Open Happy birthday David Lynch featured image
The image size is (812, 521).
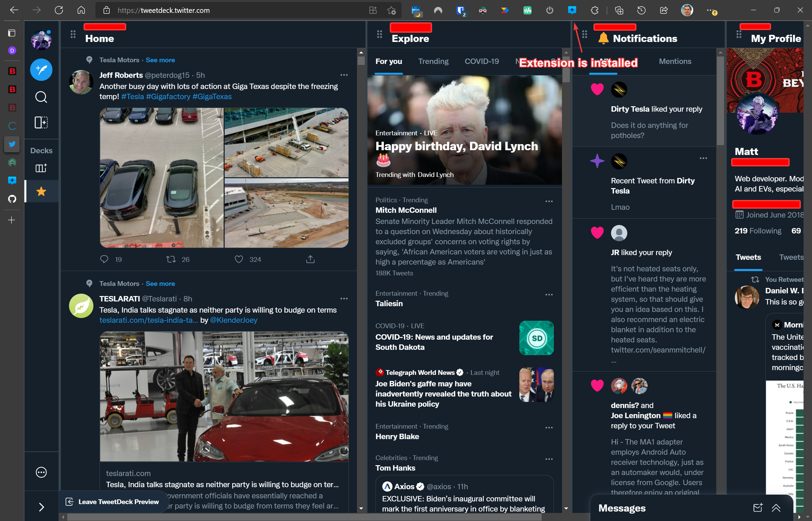464,130
